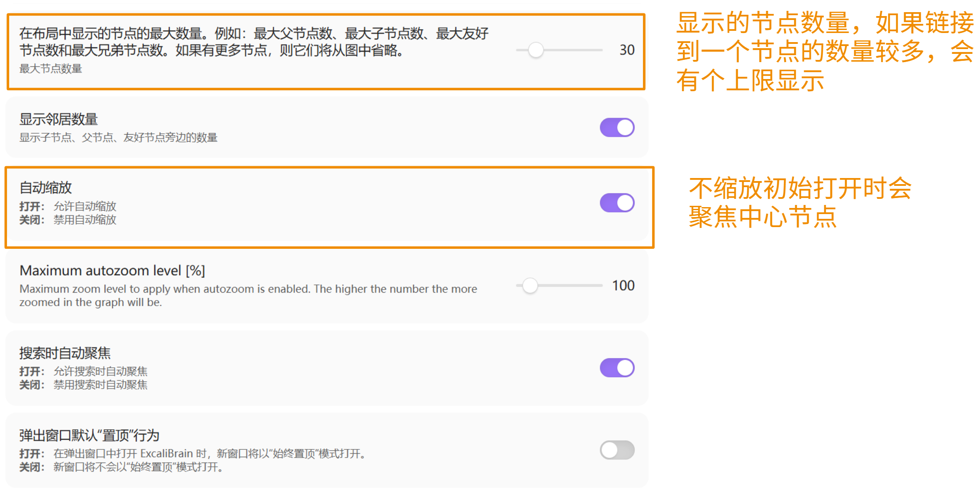Click the value 30 beside the node slider
Image resolution: width=980 pixels, height=495 pixels.
(627, 50)
